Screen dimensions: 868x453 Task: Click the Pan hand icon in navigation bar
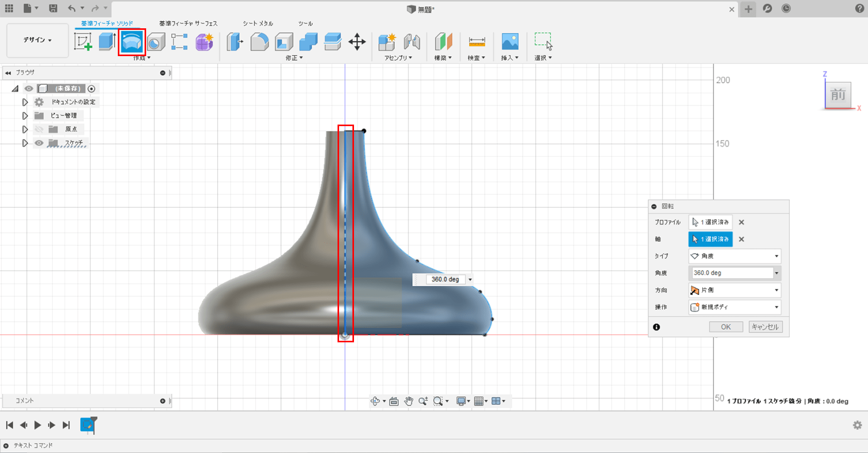pyautogui.click(x=409, y=401)
